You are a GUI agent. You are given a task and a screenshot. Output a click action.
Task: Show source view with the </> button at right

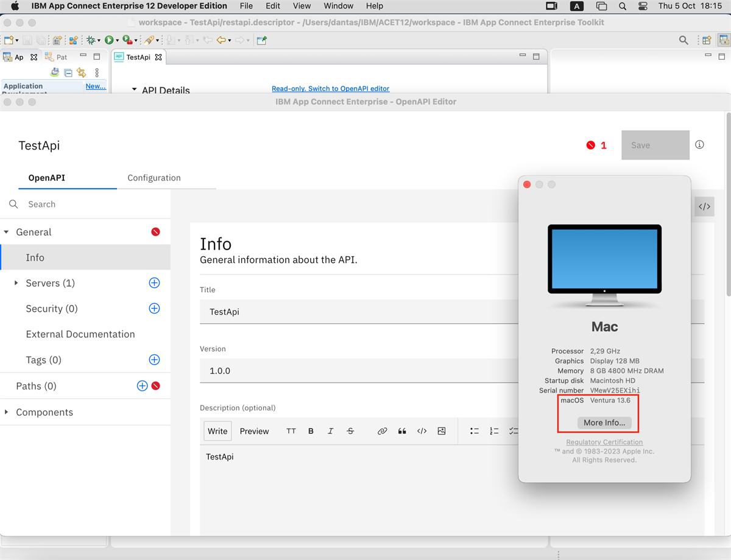click(704, 206)
